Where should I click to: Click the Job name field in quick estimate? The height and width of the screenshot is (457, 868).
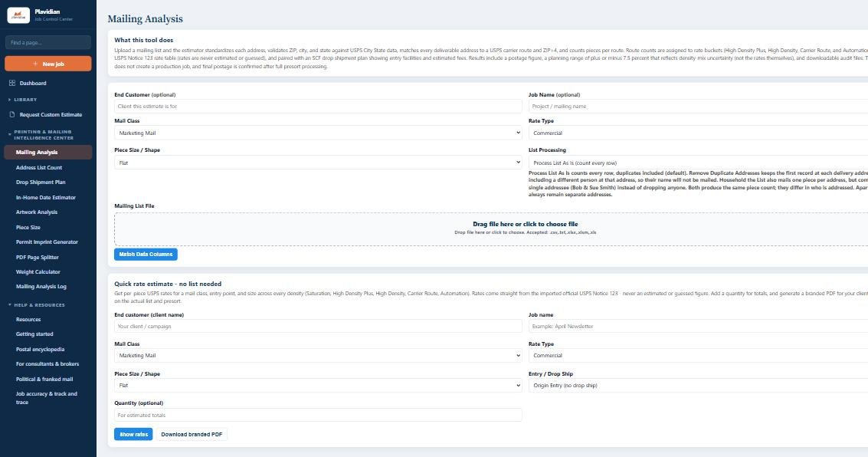[698, 327]
